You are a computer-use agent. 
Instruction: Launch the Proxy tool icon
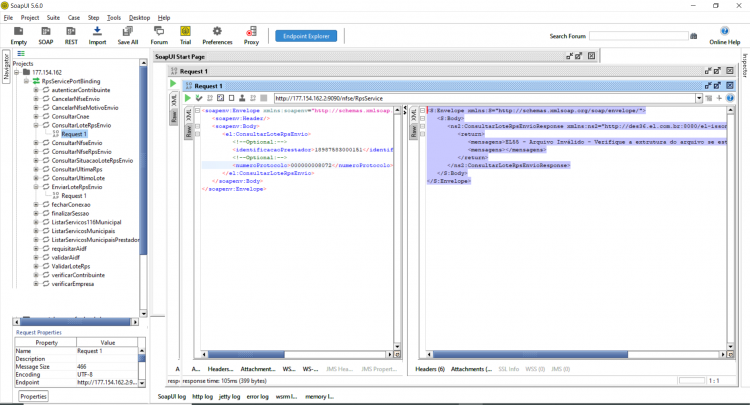251,32
